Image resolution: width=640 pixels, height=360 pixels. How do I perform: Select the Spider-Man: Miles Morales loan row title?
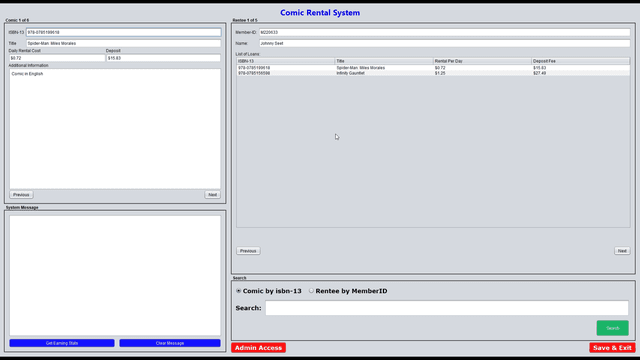361,68
